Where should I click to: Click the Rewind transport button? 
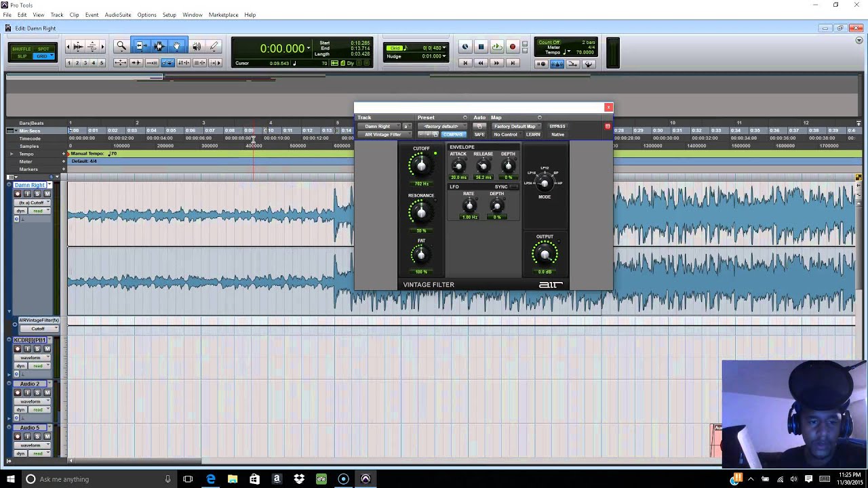click(481, 63)
